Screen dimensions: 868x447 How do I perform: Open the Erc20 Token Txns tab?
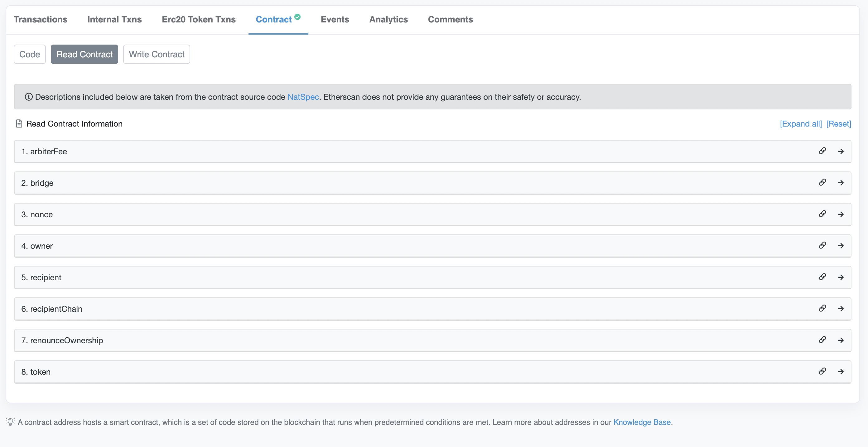tap(199, 20)
